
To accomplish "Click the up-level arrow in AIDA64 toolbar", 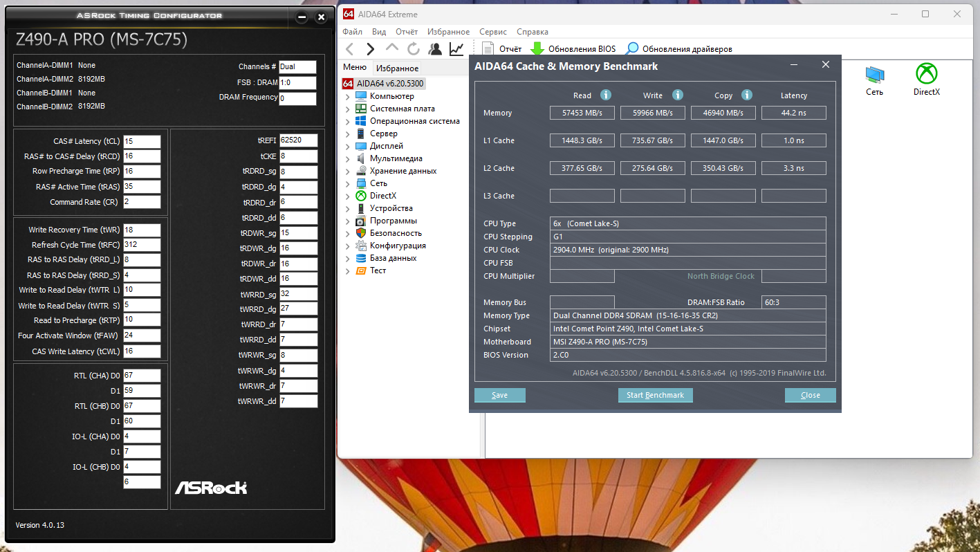I will (392, 48).
